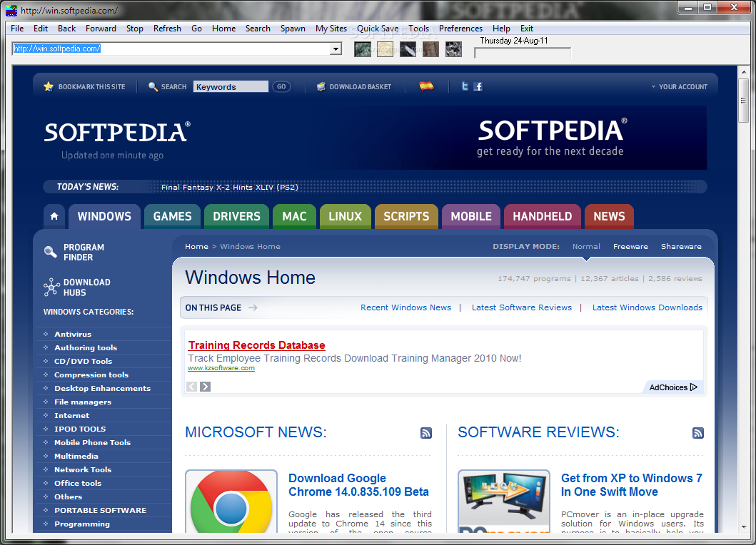The height and width of the screenshot is (545, 756).
Task: Open the Latest Software Reviews link
Action: point(522,307)
